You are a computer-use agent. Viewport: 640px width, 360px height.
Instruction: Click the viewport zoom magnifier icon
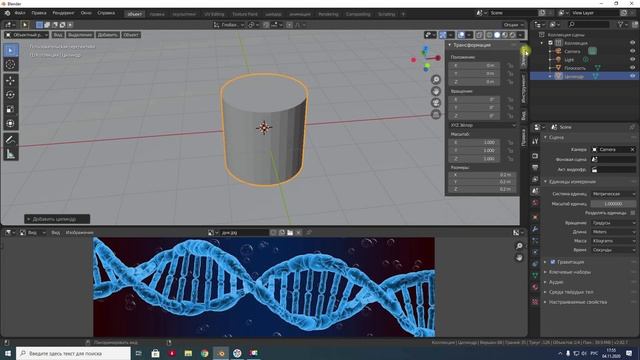pyautogui.click(x=436, y=80)
